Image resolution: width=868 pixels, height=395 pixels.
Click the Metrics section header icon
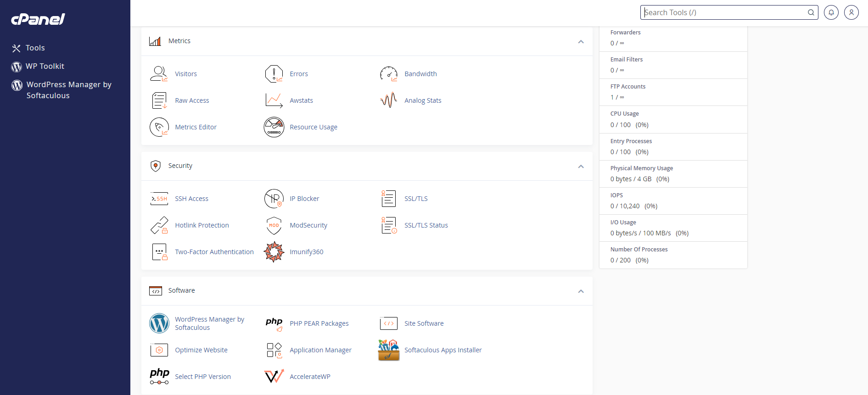click(155, 41)
